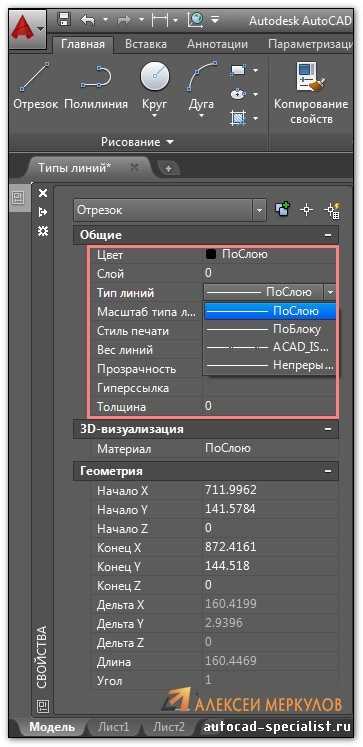Select the Стиль печати property row

(147, 331)
